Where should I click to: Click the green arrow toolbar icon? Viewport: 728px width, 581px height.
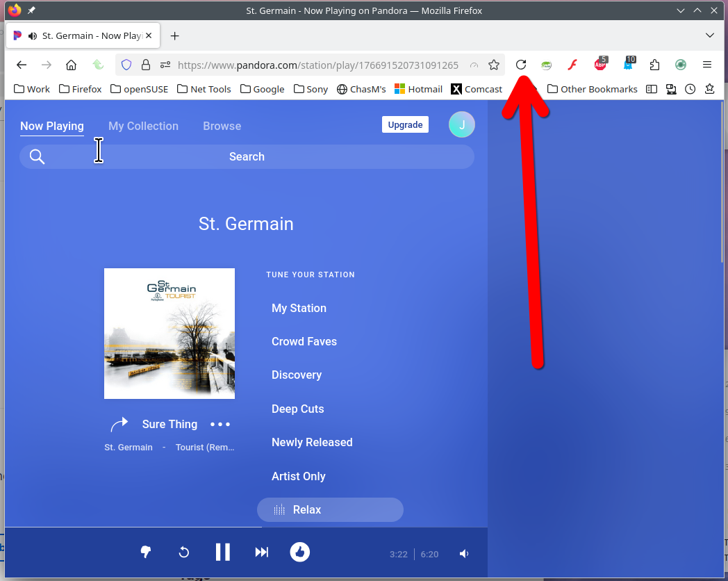tap(97, 65)
